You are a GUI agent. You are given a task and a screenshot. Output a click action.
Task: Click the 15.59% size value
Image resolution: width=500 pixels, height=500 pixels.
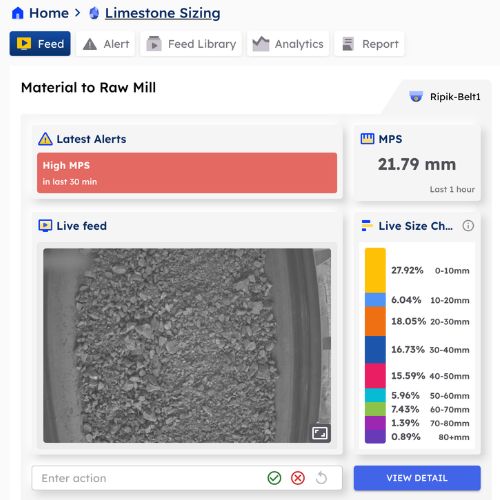click(408, 376)
